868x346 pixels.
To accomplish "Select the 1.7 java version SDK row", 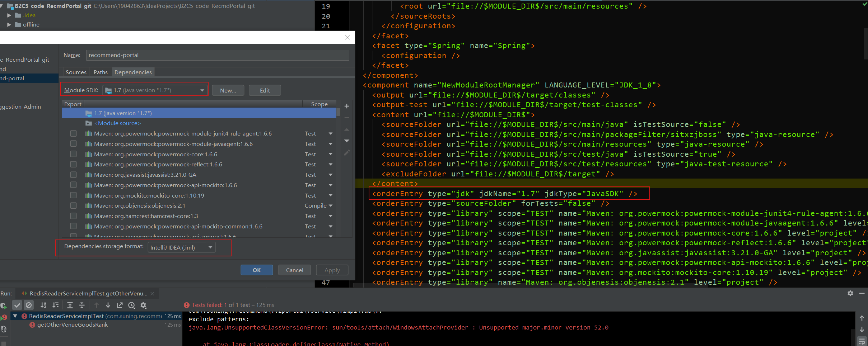I will pyautogui.click(x=199, y=113).
